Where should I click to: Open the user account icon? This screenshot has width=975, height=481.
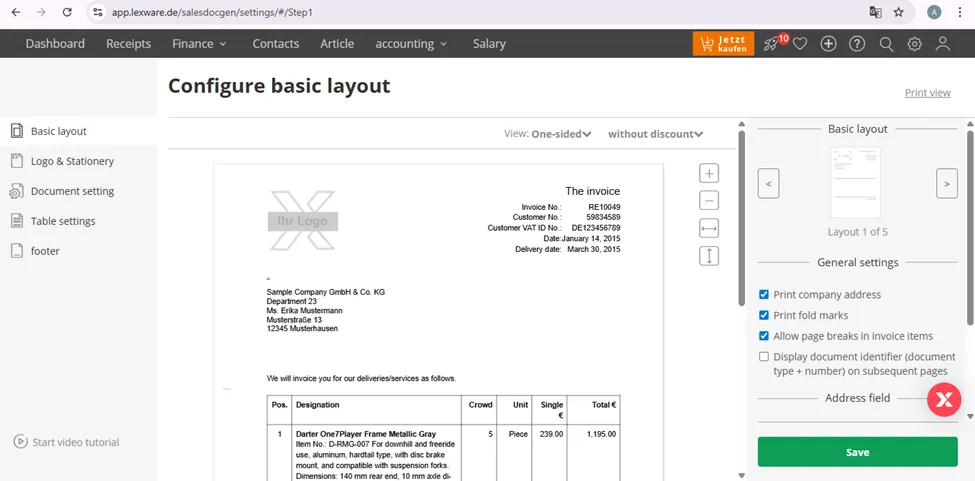pos(943,44)
